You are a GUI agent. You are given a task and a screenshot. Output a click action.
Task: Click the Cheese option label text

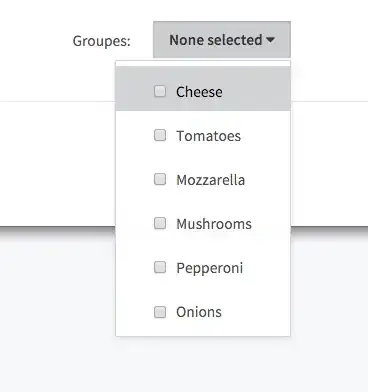pos(199,92)
